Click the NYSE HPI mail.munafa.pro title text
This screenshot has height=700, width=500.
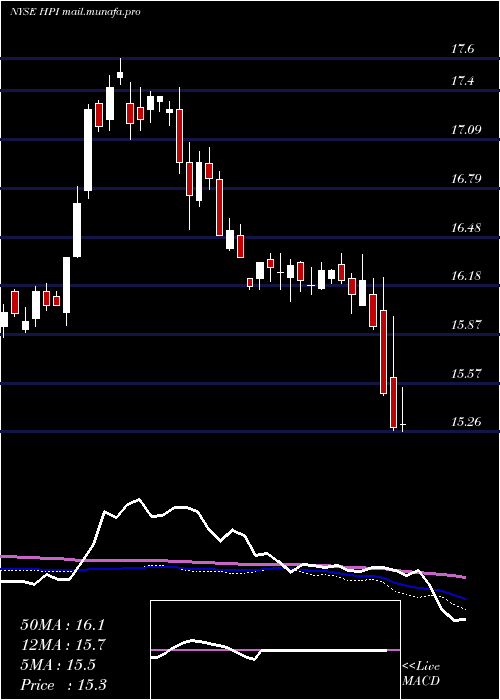(x=75, y=12)
